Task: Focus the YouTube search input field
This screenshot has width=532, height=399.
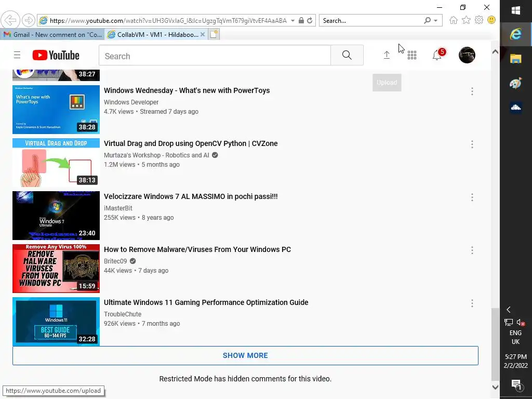Action: 215,55
